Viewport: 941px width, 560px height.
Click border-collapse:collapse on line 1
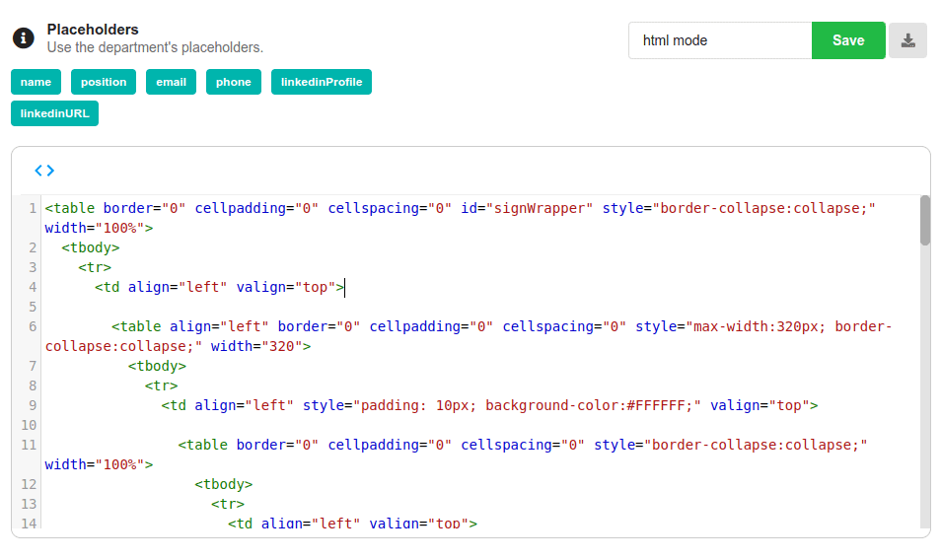pyautogui.click(x=763, y=209)
